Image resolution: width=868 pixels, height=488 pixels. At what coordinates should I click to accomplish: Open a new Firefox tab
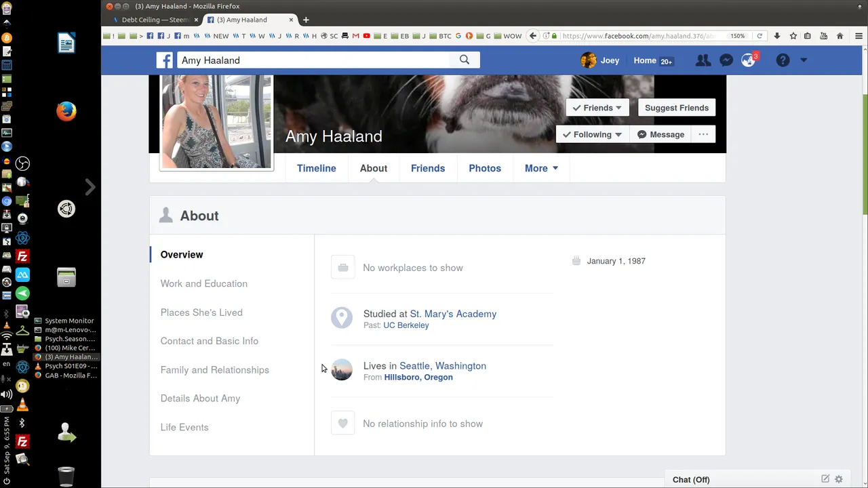point(306,20)
